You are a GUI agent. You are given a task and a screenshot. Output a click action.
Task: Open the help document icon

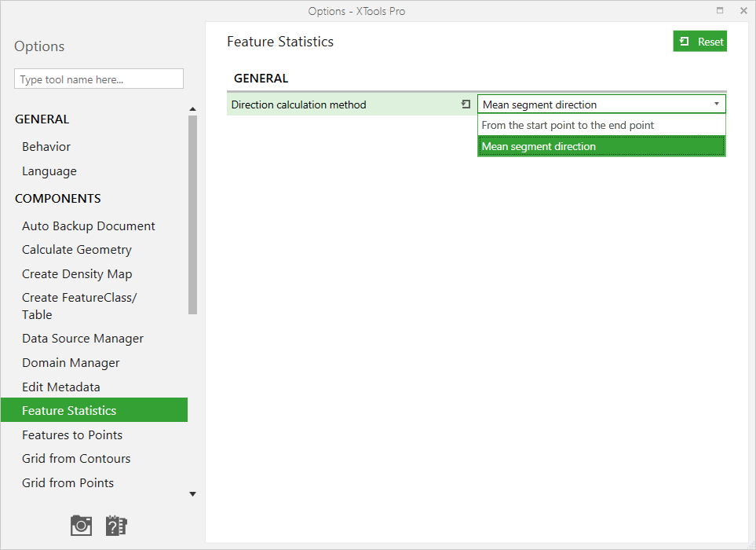coord(116,526)
